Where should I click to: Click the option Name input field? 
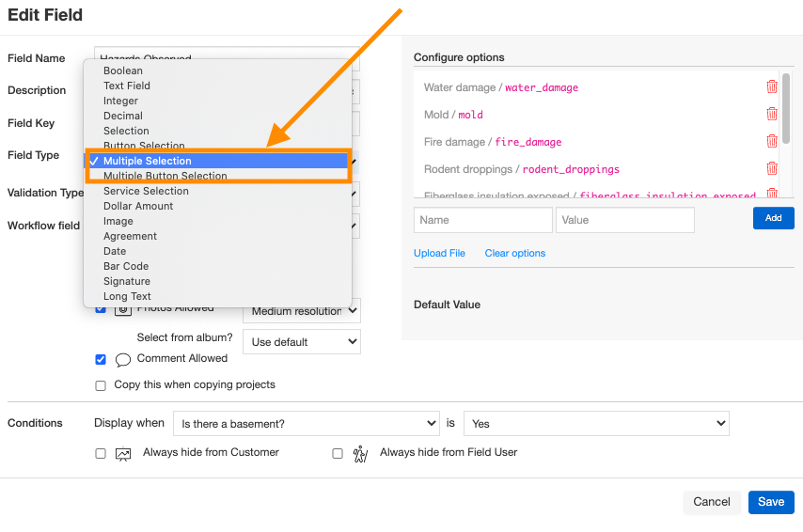point(482,220)
